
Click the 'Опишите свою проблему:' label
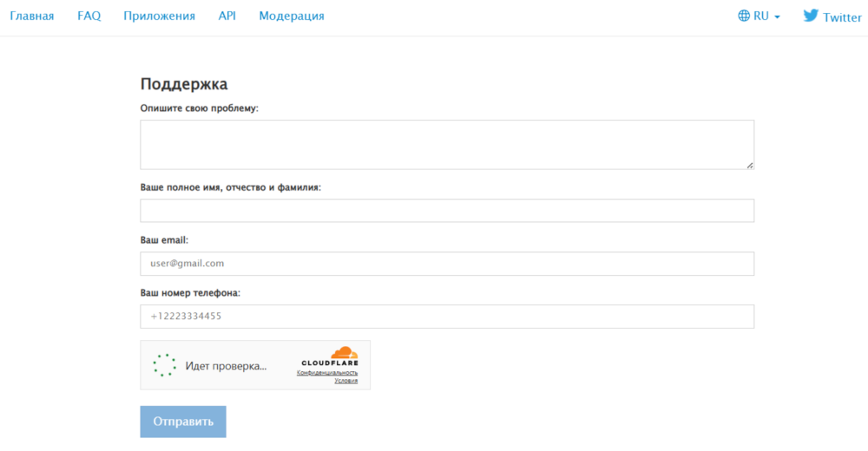200,108
